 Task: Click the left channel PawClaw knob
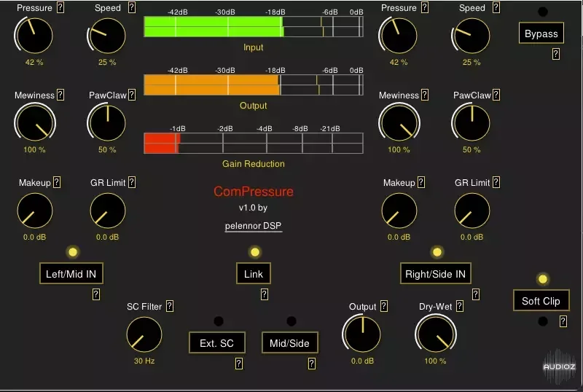[x=107, y=123]
